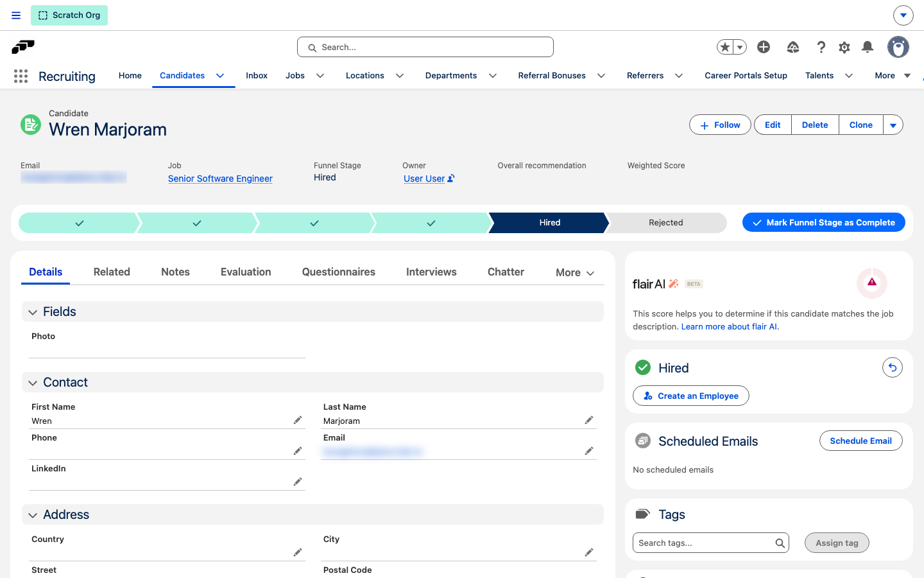
Task: Open the global actions plus icon
Action: click(x=764, y=47)
